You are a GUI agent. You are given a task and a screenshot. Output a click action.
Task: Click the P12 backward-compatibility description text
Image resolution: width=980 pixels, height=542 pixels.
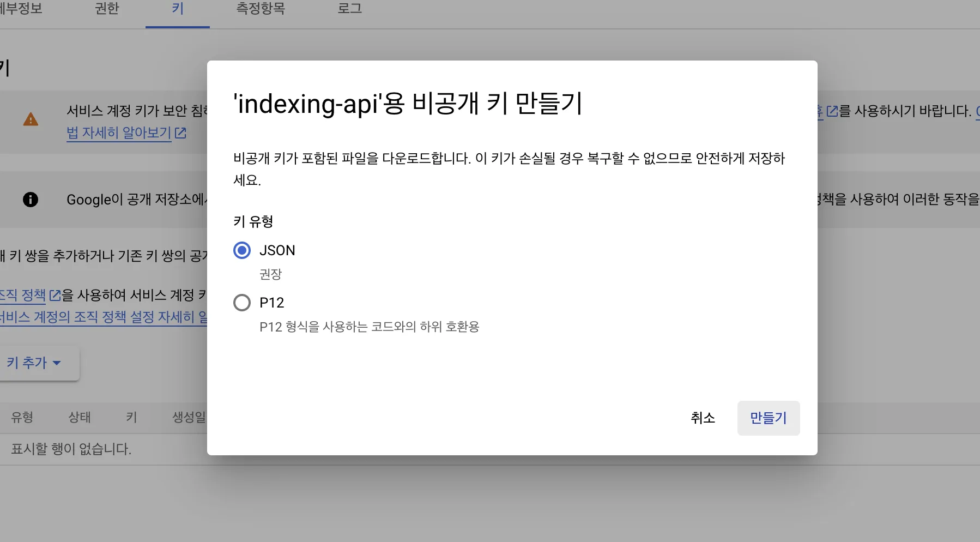(x=370, y=327)
